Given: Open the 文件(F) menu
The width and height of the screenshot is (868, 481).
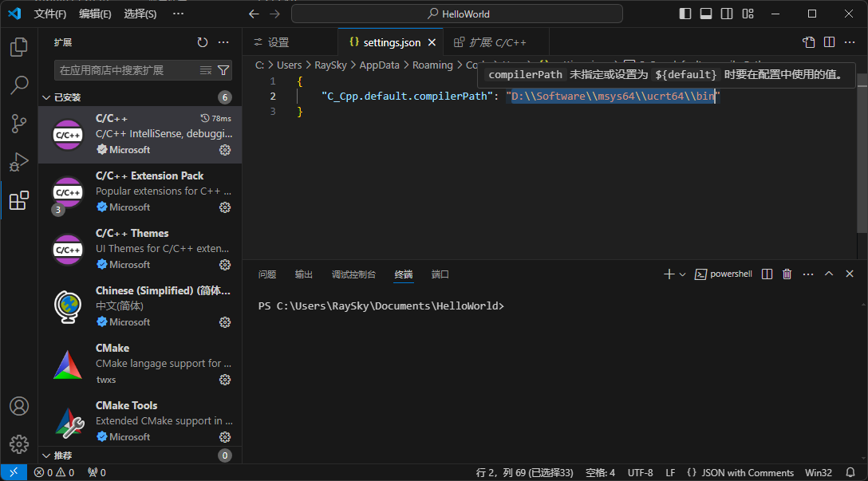Looking at the screenshot, I should coord(49,14).
